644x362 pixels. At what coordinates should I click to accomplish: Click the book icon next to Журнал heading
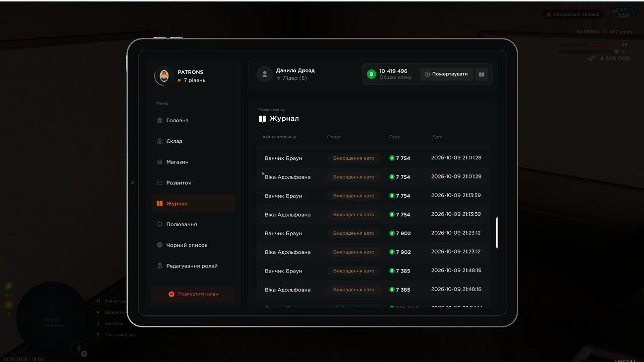pos(262,119)
